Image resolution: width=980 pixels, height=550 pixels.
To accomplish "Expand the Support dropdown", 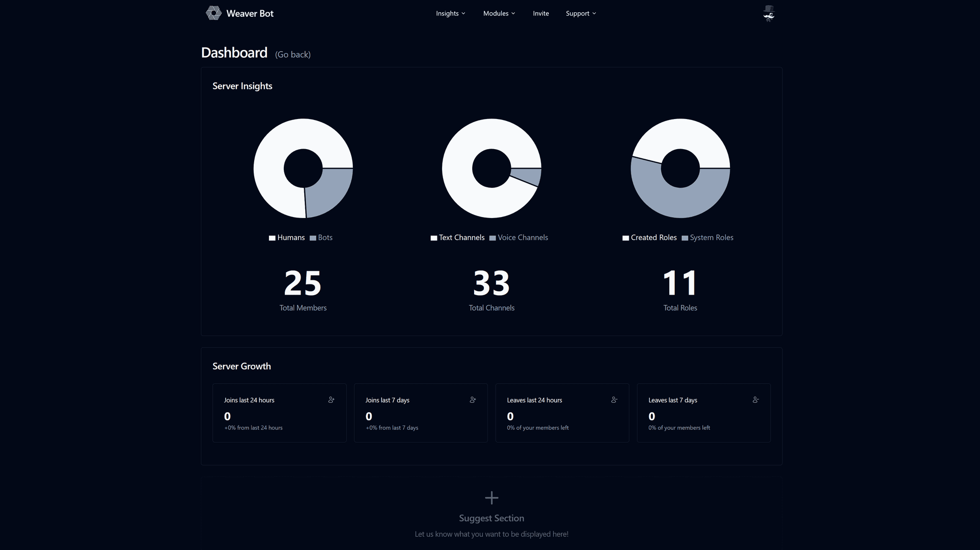I will point(580,13).
